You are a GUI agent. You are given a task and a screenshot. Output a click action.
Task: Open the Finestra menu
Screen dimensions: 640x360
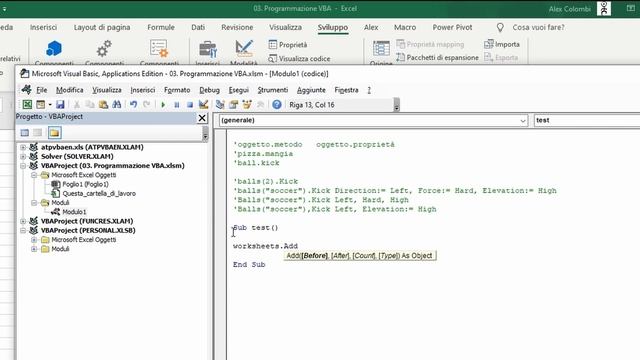(346, 90)
